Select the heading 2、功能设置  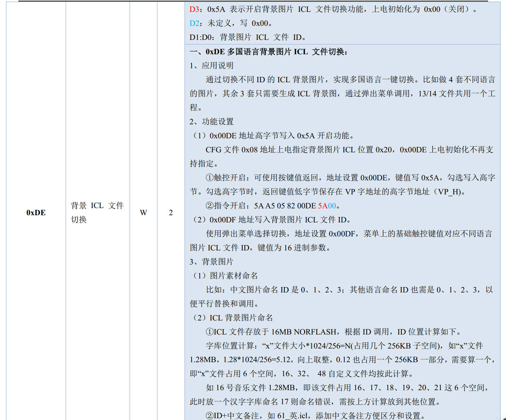coord(212,122)
